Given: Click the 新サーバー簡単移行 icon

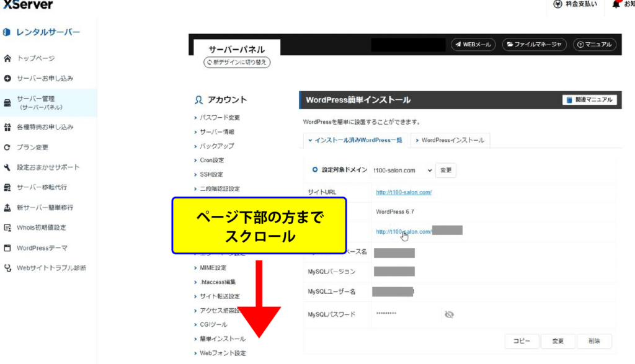Looking at the screenshot, I should (7, 208).
